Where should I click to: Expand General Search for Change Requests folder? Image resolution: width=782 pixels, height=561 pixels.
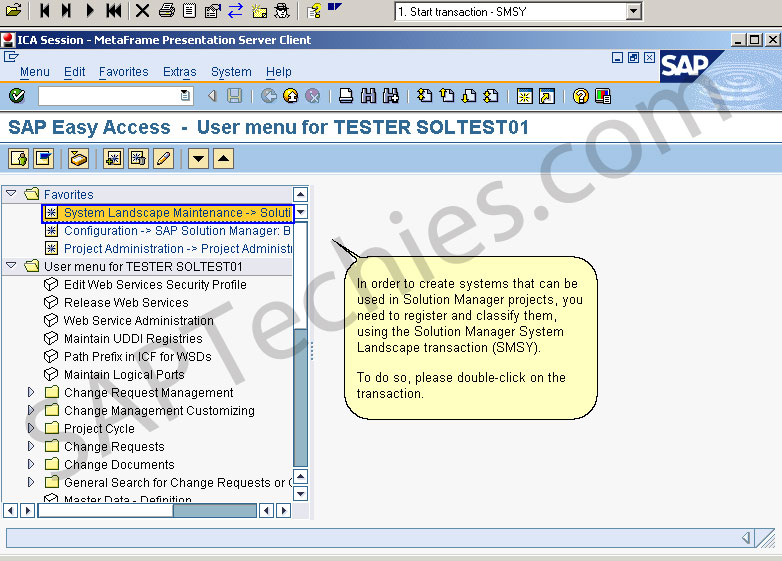pyautogui.click(x=31, y=482)
